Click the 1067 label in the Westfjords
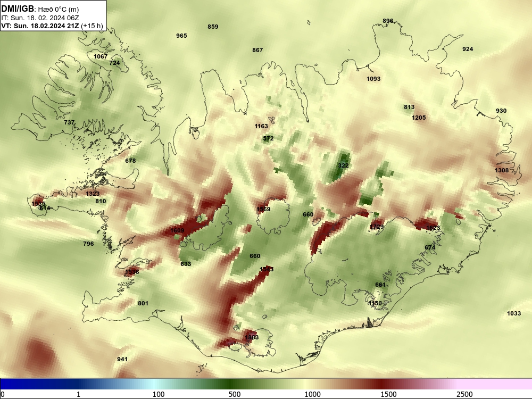This screenshot has width=532, height=399. (101, 56)
